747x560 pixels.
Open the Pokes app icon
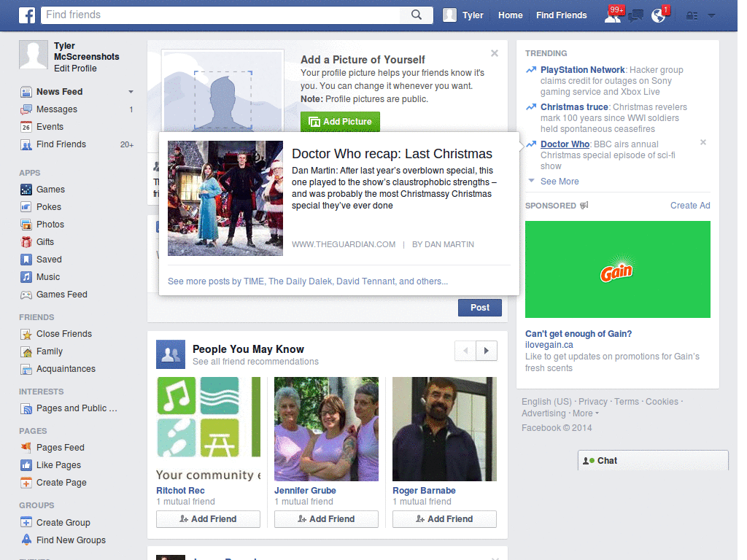click(26, 207)
